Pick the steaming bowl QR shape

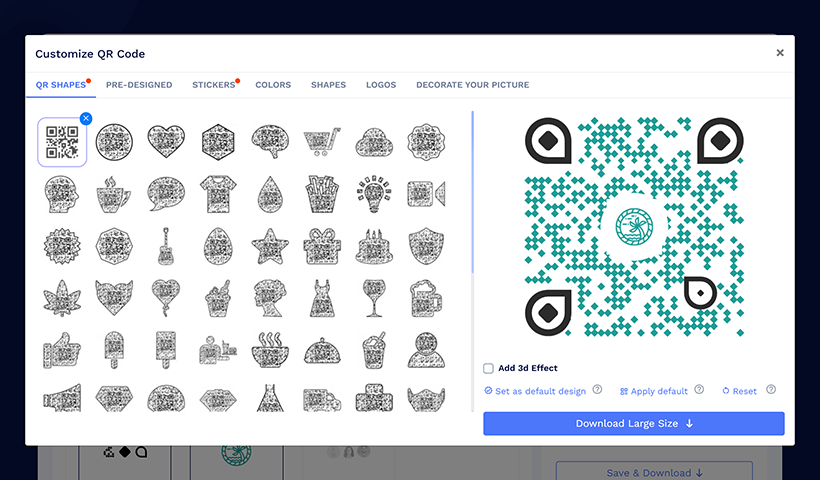270,350
